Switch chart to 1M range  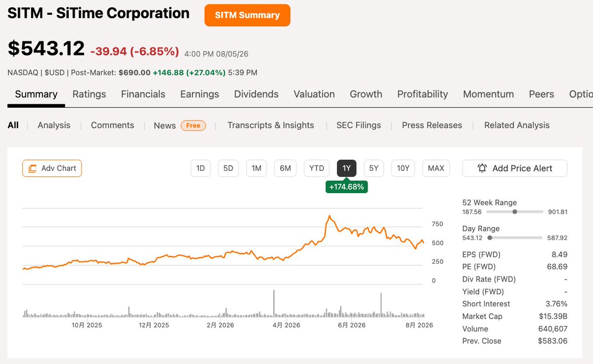(256, 168)
